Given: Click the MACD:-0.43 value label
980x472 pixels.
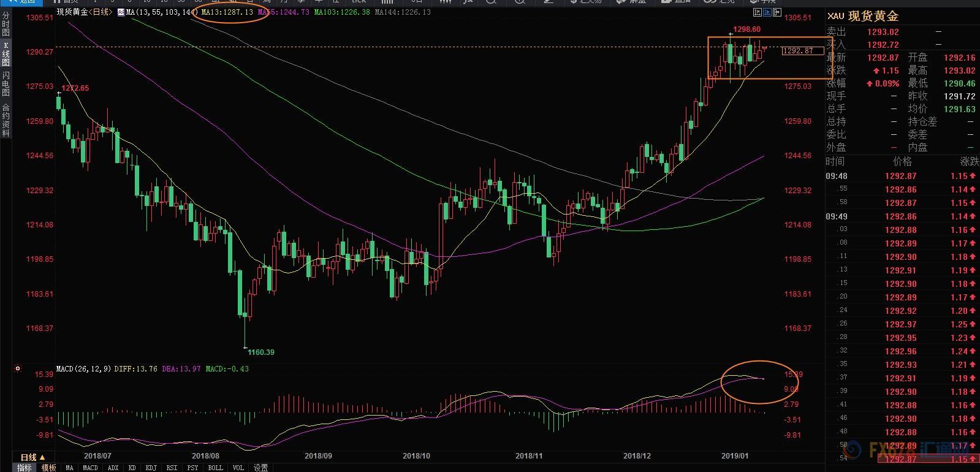Looking at the screenshot, I should point(227,369).
